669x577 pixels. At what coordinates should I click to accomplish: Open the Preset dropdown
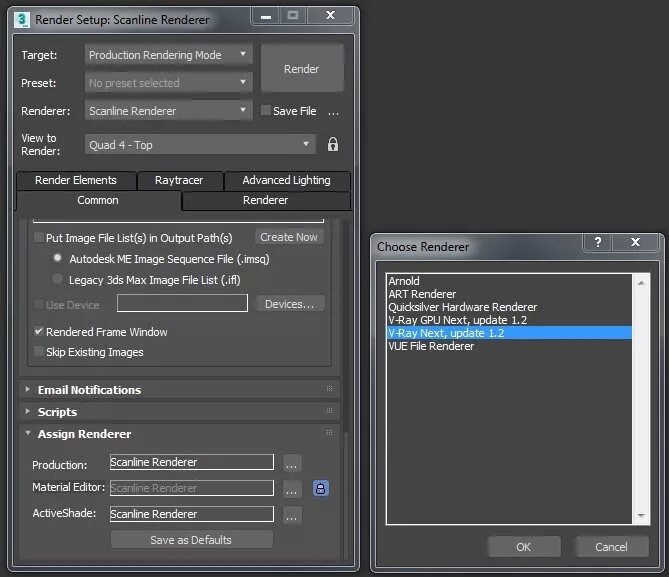coord(169,83)
